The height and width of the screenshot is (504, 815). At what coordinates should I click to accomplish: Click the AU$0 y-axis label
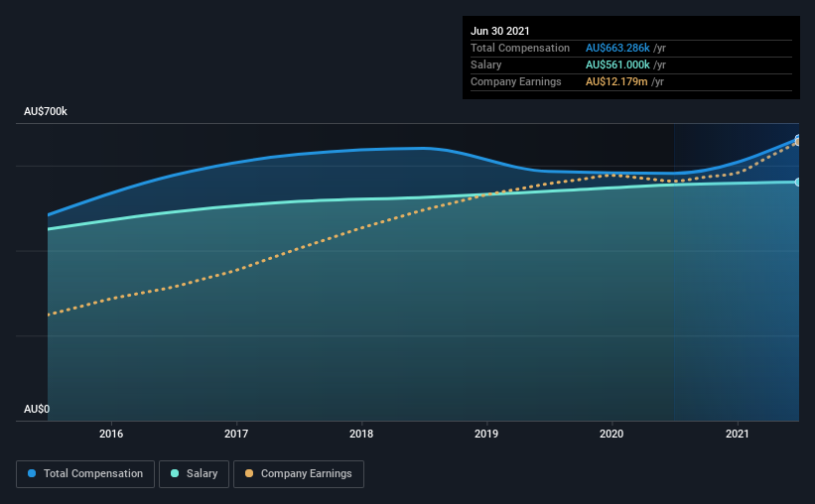tap(37, 409)
